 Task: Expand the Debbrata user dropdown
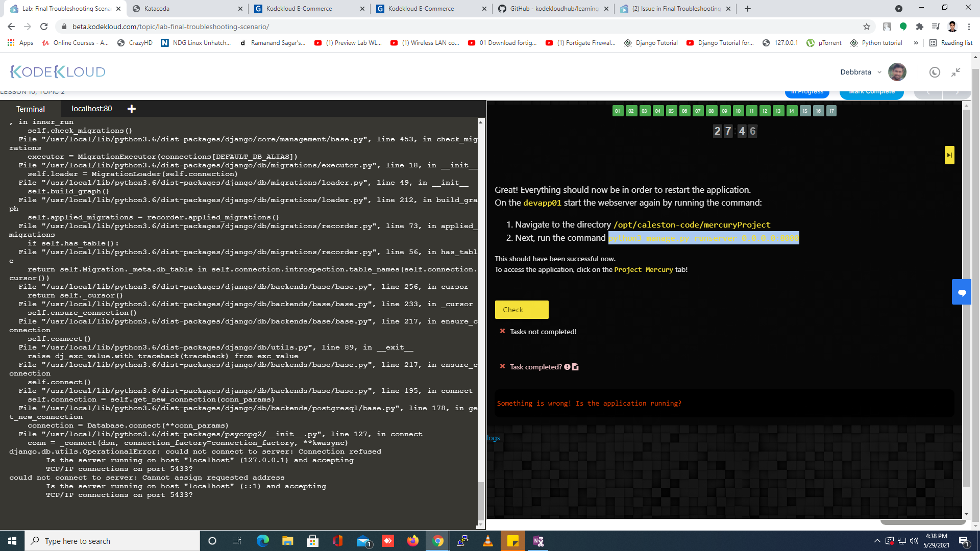[x=879, y=72]
